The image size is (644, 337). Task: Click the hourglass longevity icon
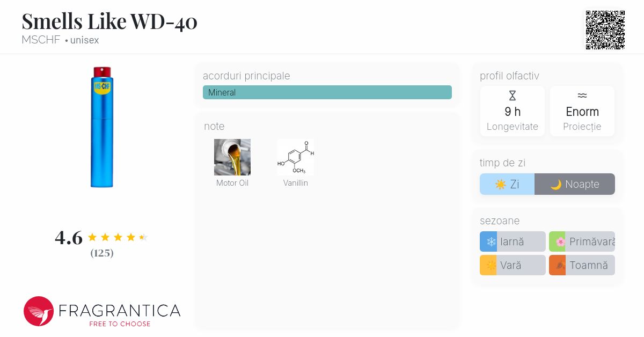click(x=512, y=96)
